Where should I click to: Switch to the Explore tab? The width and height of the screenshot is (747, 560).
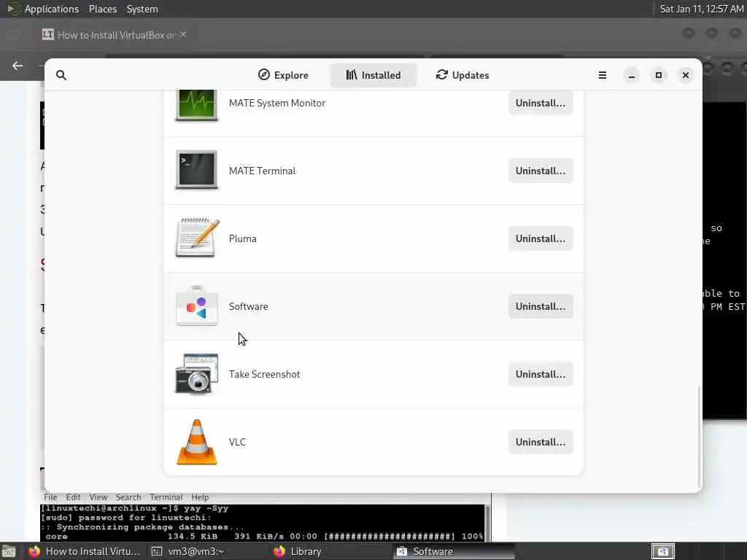point(283,75)
